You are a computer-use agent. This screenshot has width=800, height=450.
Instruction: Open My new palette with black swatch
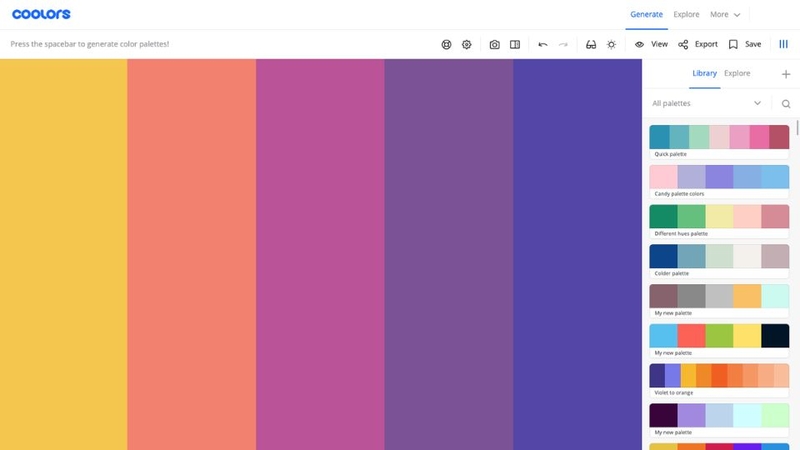click(x=719, y=336)
